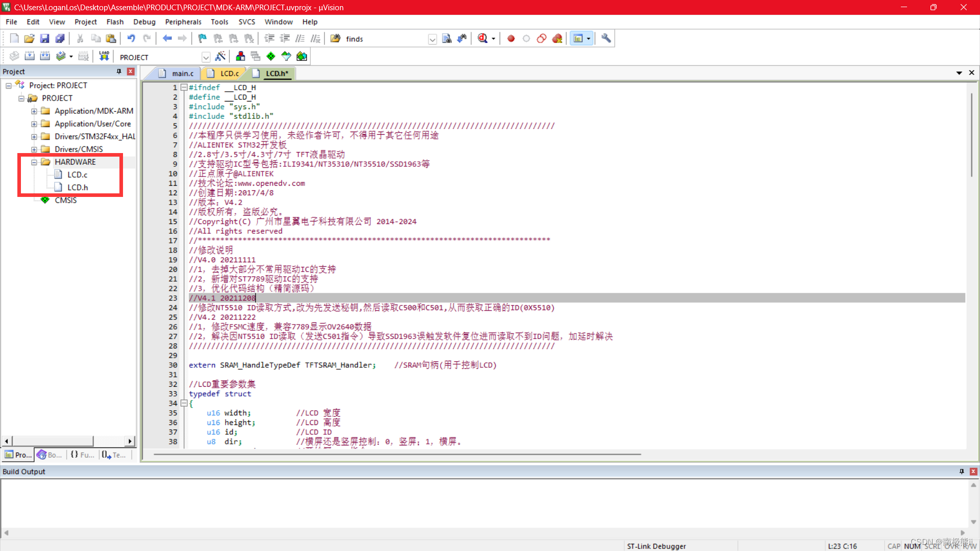Open Options for Target with the wrench icon
This screenshot has height=551, width=980.
pos(605,38)
